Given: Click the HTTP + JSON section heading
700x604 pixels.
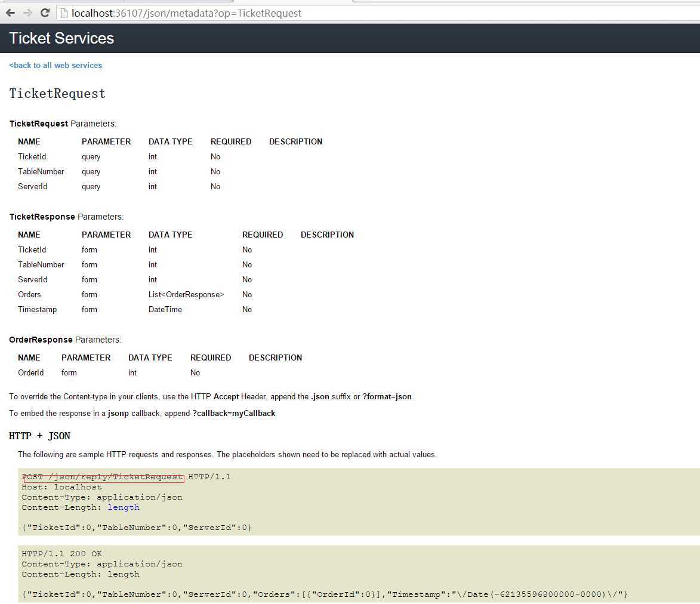Looking at the screenshot, I should pyautogui.click(x=40, y=436).
